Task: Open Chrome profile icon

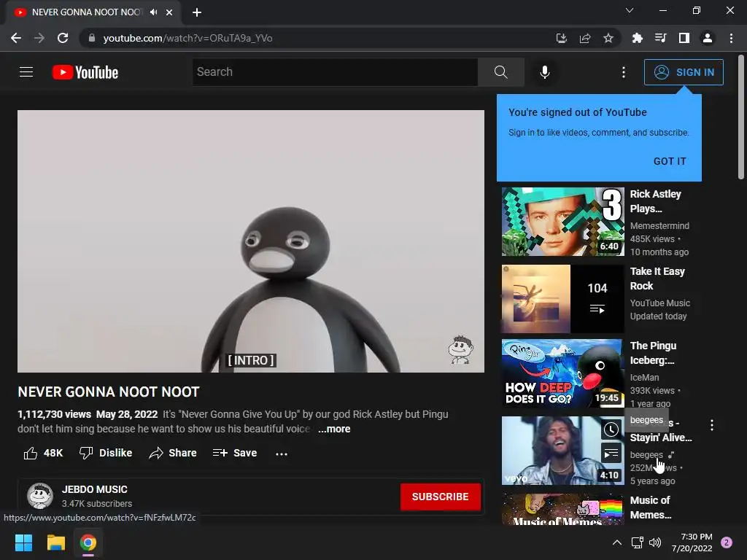Action: [708, 38]
